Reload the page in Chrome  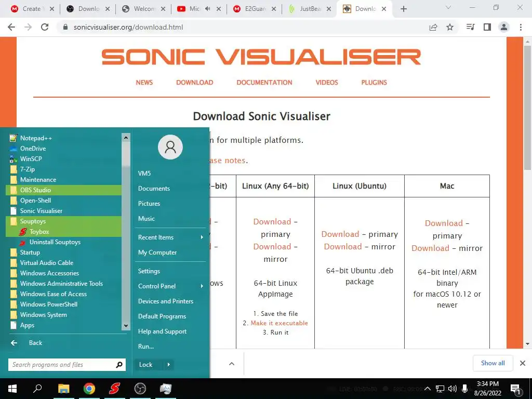click(x=45, y=27)
